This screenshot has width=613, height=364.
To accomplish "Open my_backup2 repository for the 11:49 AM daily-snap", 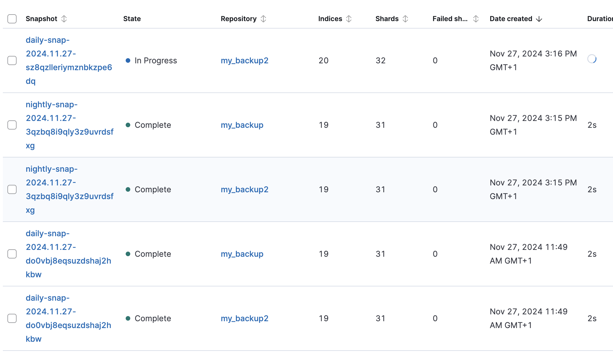I will point(245,318).
